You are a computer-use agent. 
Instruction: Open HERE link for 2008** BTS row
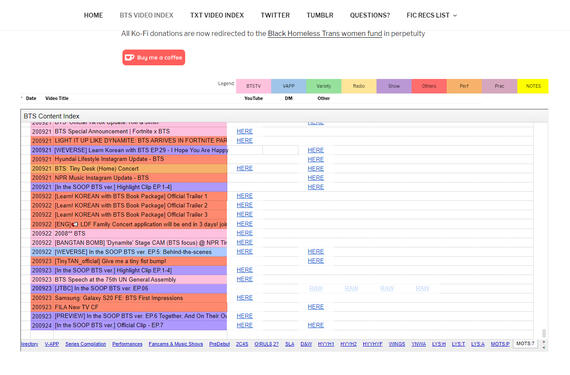(244, 233)
